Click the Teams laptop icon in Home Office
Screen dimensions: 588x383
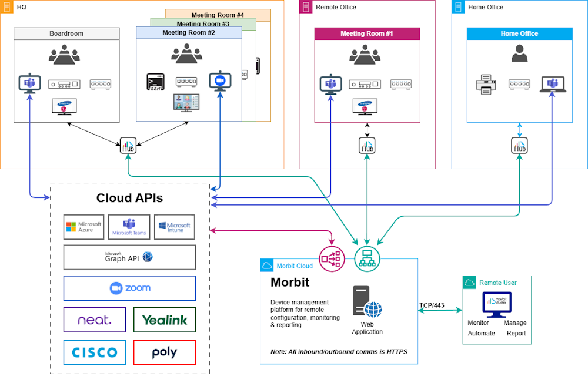click(x=553, y=85)
